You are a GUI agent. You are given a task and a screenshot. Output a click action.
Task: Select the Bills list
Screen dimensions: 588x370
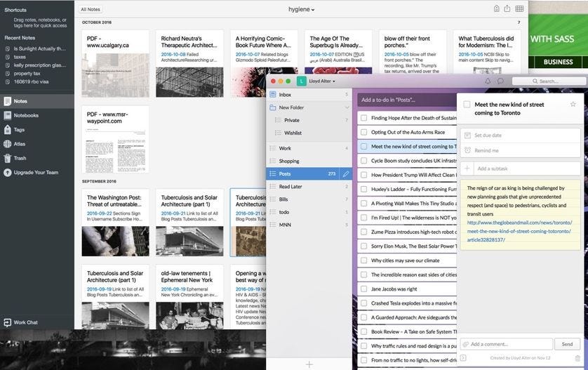point(309,199)
